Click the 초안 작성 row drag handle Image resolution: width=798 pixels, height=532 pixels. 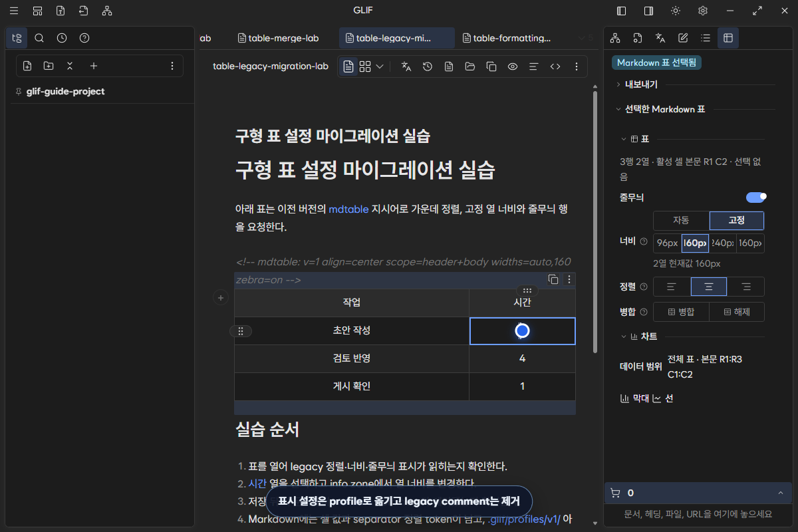241,331
